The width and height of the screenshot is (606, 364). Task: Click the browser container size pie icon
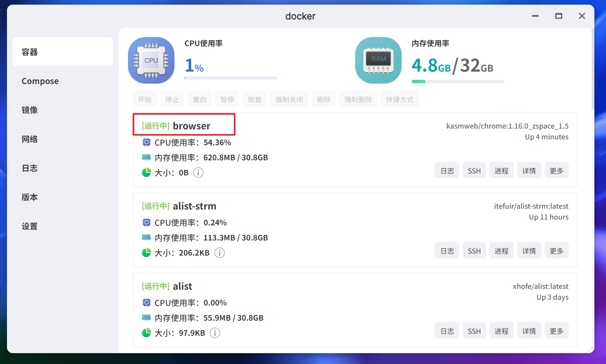(146, 173)
